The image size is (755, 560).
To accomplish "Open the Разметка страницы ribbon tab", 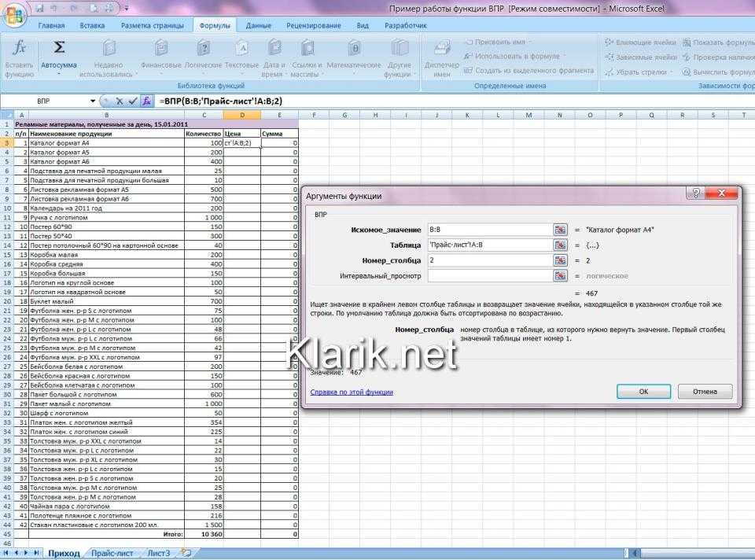I will click(x=152, y=25).
